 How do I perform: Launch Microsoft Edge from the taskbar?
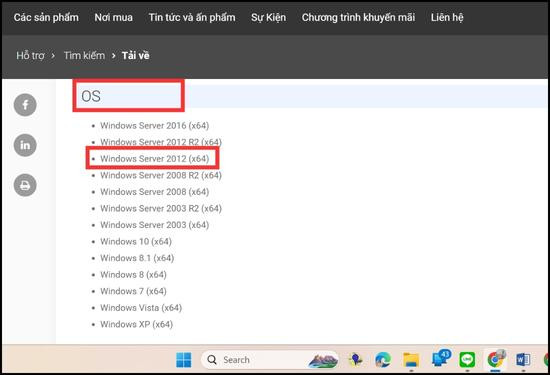coord(383,360)
